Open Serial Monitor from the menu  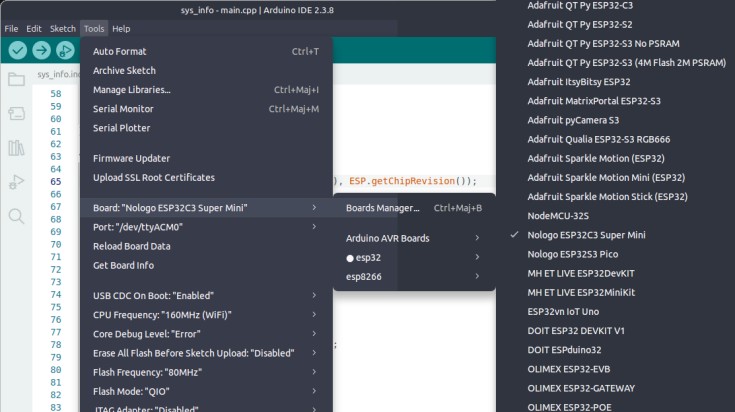coord(206,109)
